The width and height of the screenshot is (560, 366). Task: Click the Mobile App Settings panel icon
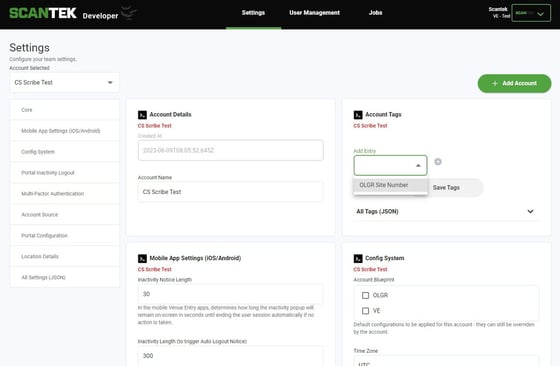pyautogui.click(x=142, y=258)
